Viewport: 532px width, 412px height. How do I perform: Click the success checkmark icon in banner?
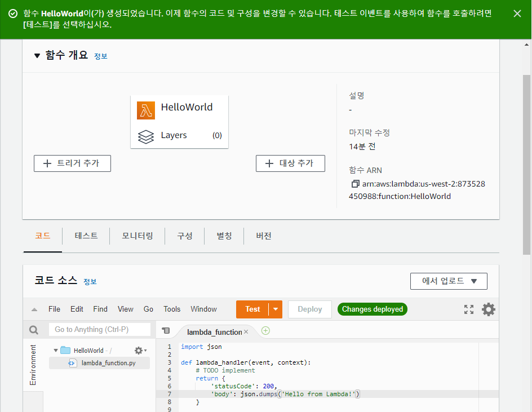click(x=13, y=14)
